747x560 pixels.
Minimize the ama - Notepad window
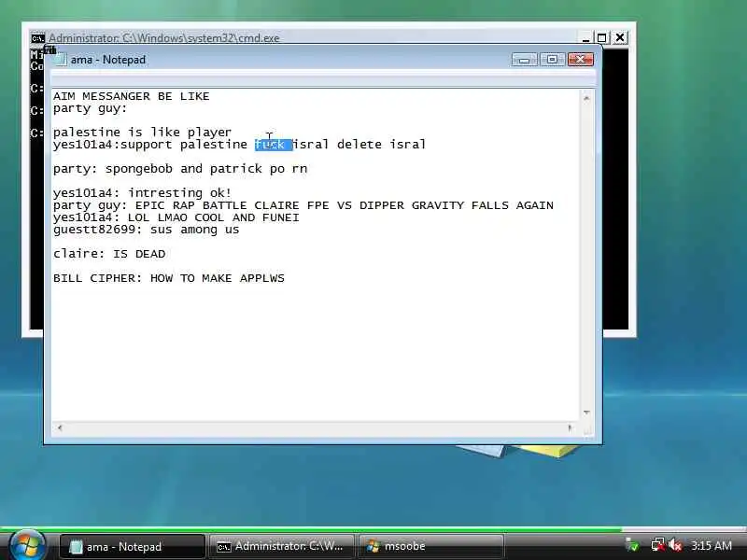pyautogui.click(x=525, y=60)
